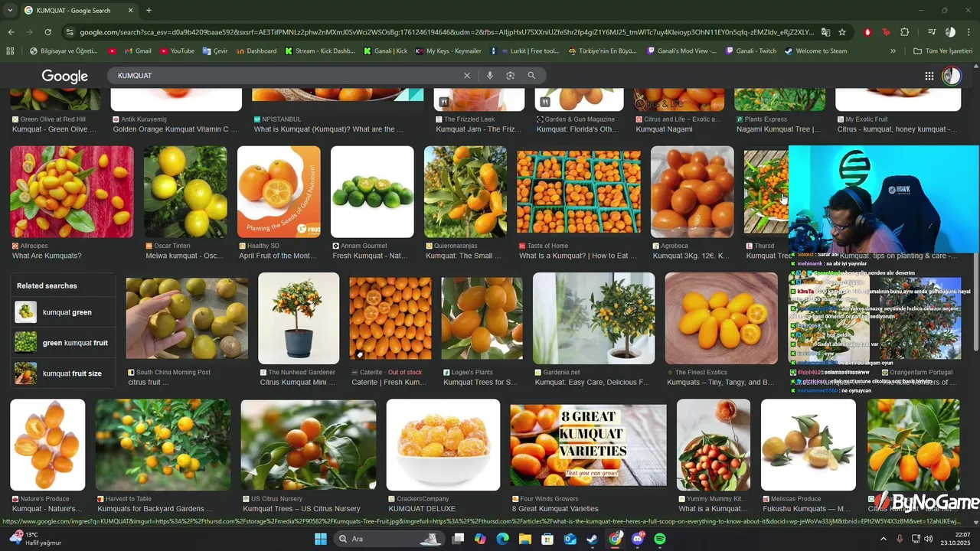
Task: Reload the page
Action: [47, 32]
